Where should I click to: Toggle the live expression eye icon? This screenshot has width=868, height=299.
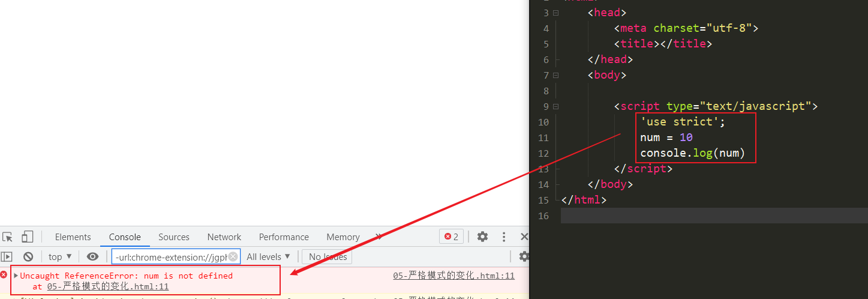coord(92,256)
